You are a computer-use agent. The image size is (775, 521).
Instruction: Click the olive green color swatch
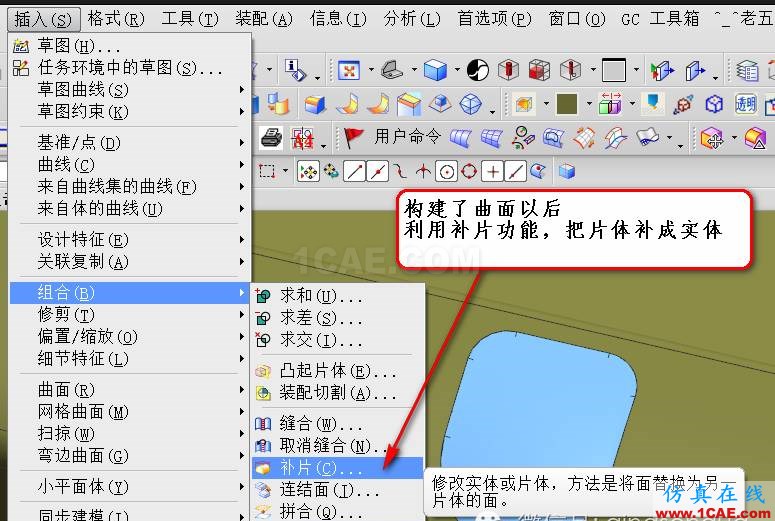pos(566,104)
